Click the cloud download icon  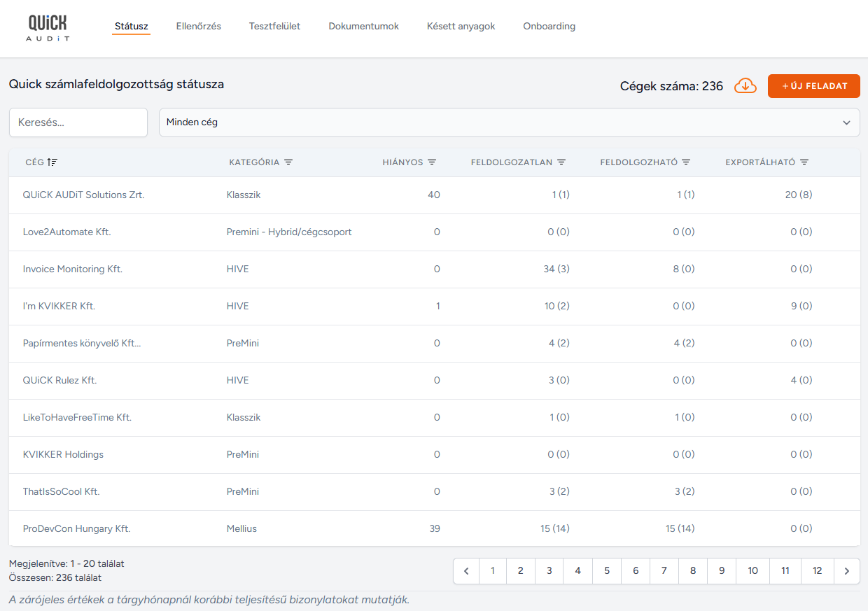point(745,86)
